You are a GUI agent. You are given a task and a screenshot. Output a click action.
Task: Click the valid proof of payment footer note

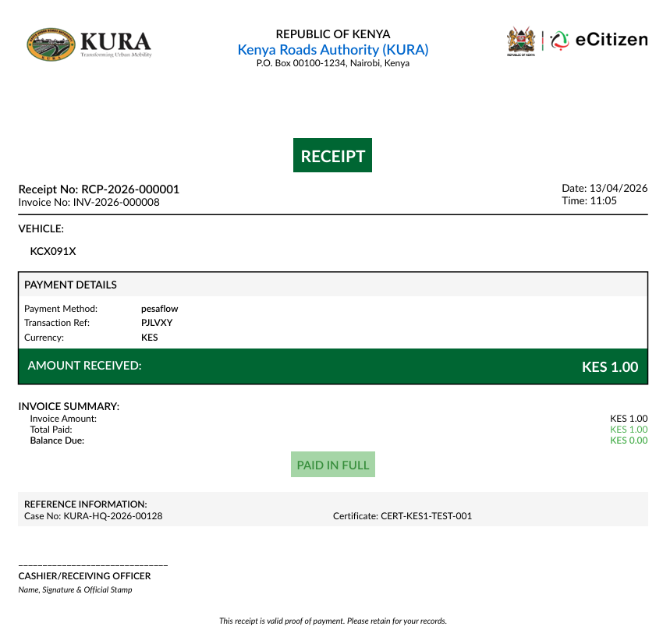click(x=333, y=621)
